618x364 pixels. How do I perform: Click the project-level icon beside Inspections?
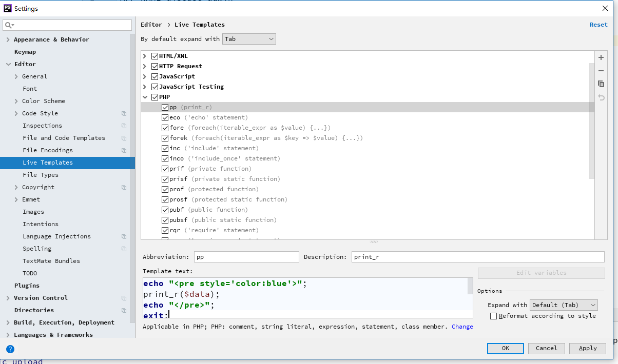(124, 126)
